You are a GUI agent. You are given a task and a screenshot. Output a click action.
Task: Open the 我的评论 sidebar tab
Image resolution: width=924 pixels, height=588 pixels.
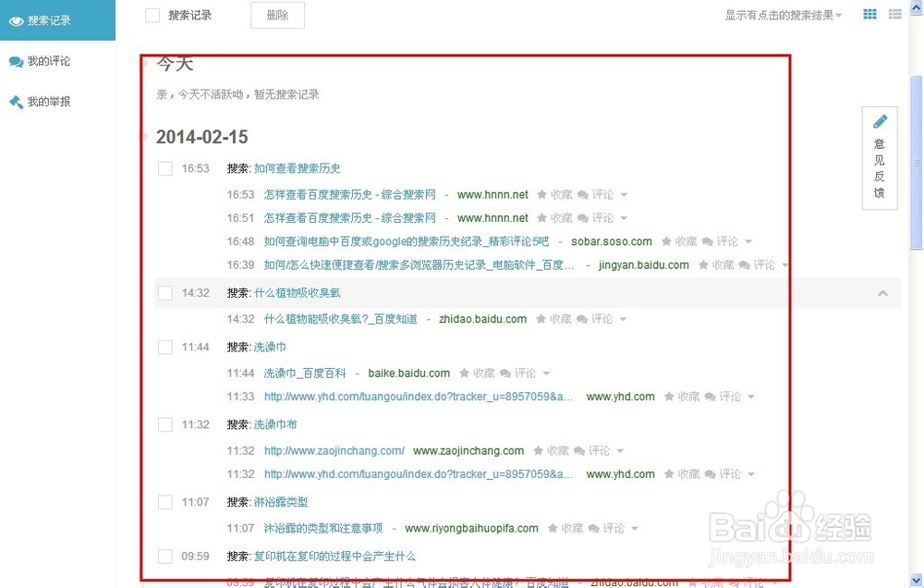pyautogui.click(x=40, y=61)
